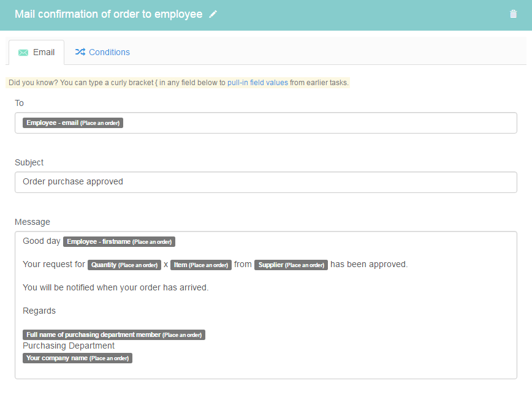Click the envelope icon on Email tab
532x397 pixels.
[x=23, y=53]
